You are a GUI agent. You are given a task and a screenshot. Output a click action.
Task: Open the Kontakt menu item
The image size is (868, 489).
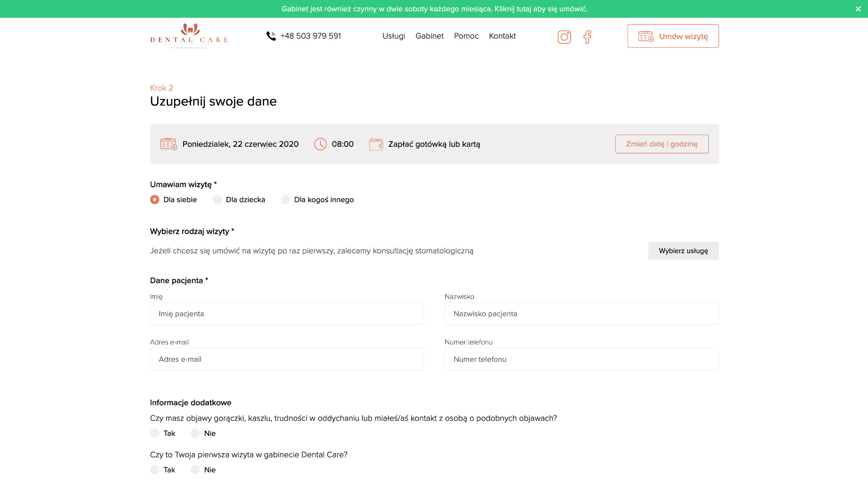point(502,36)
